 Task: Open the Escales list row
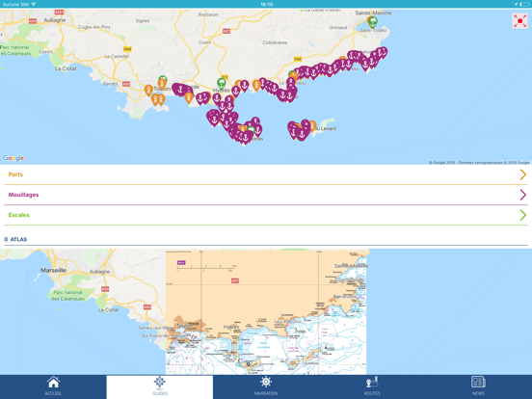point(266,215)
